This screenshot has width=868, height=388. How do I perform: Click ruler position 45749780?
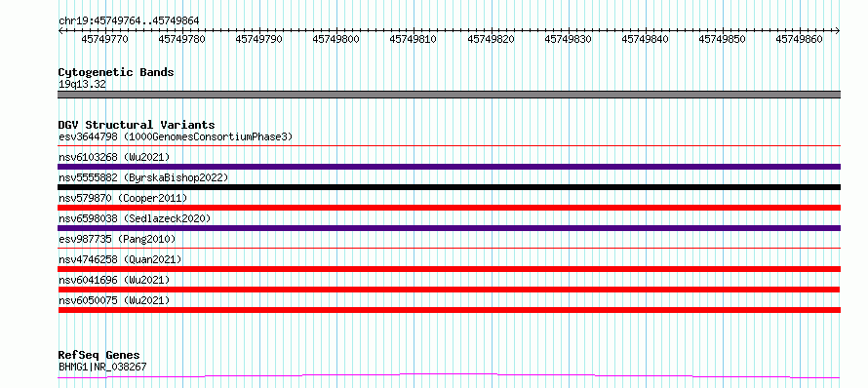(181, 39)
